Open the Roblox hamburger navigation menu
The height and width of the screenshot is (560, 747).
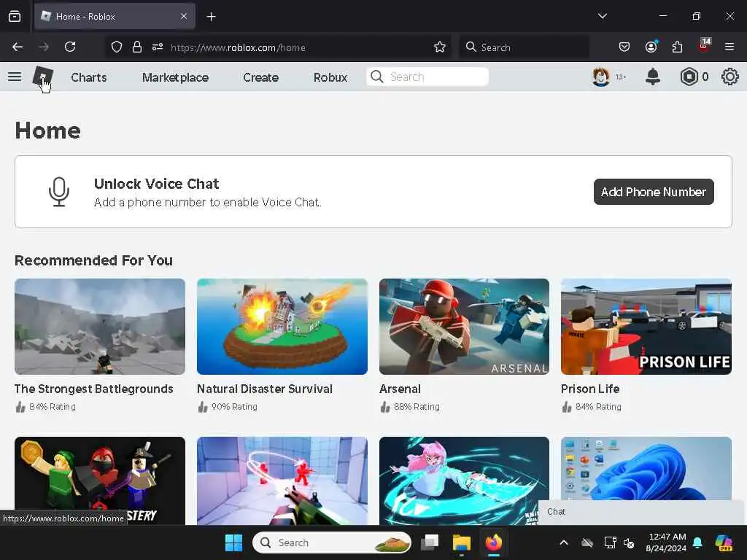tap(15, 77)
